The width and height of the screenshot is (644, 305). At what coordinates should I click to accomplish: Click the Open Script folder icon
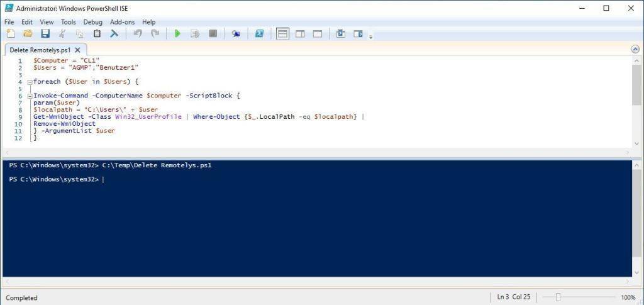pyautogui.click(x=28, y=34)
